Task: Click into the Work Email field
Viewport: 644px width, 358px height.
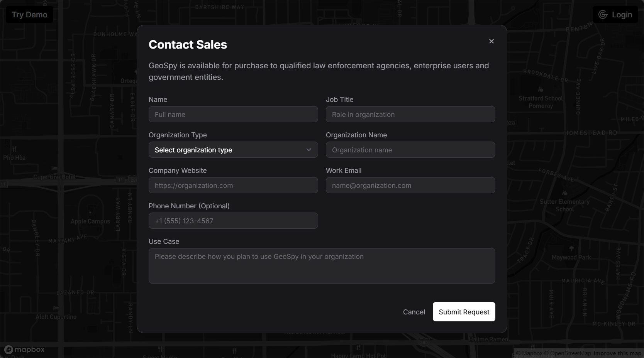Action: [x=410, y=186]
